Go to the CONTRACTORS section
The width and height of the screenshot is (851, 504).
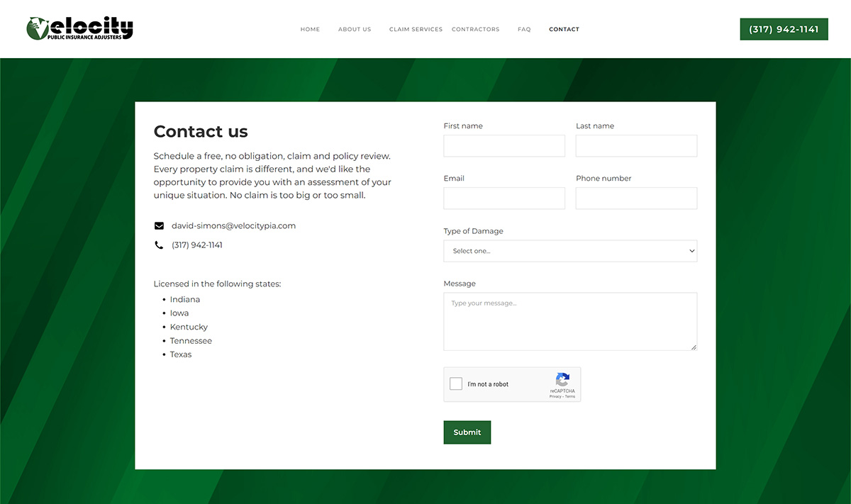click(x=476, y=29)
